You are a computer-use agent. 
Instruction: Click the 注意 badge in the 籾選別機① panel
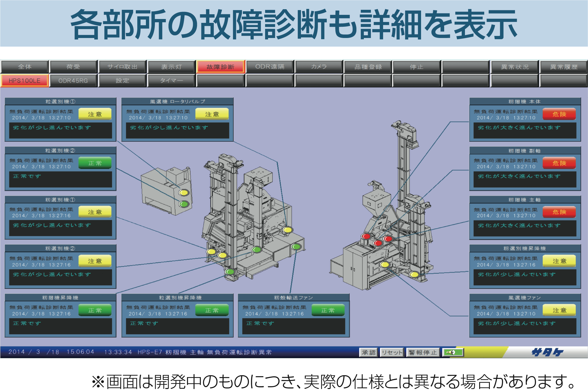click(x=95, y=212)
